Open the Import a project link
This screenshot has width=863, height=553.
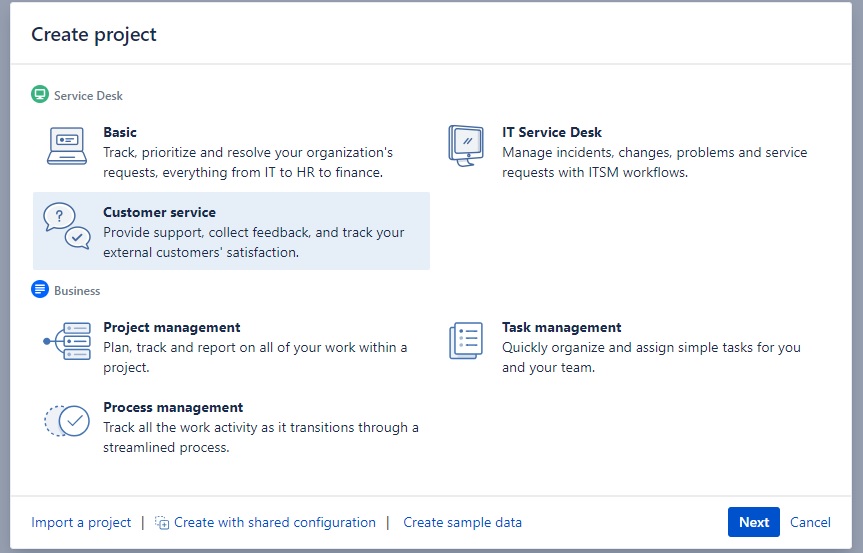click(81, 522)
